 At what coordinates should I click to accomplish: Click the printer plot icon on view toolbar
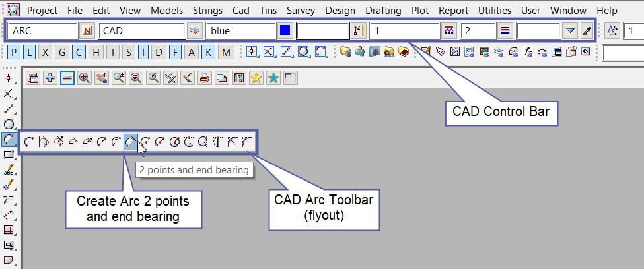205,78
